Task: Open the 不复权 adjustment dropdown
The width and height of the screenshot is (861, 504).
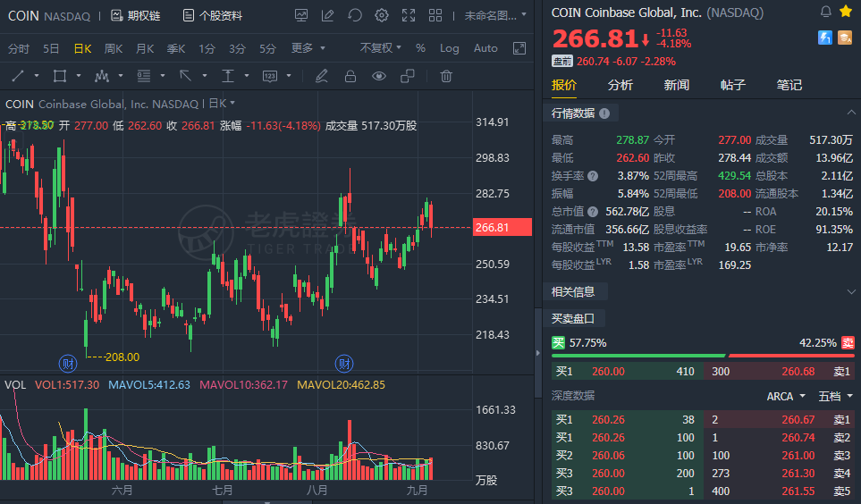Action: pos(381,48)
